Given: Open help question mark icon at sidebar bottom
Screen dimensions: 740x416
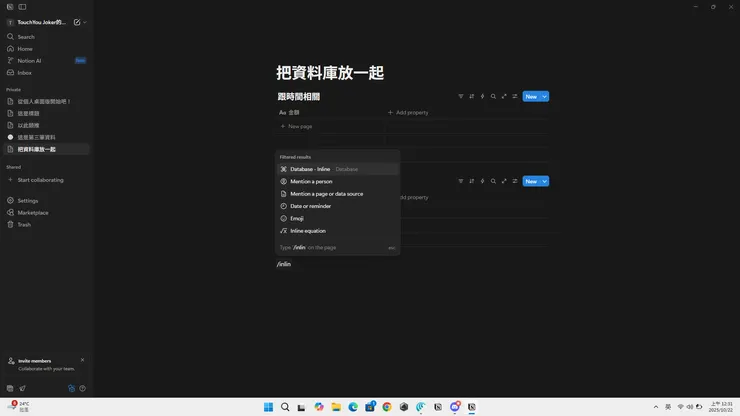Looking at the screenshot, I should pos(83,388).
